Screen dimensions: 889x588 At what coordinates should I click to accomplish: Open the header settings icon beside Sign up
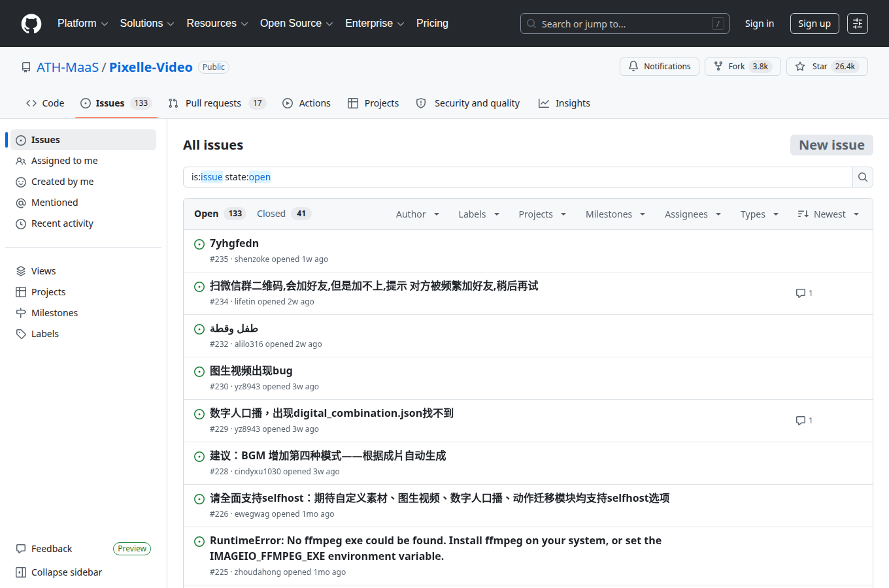858,24
